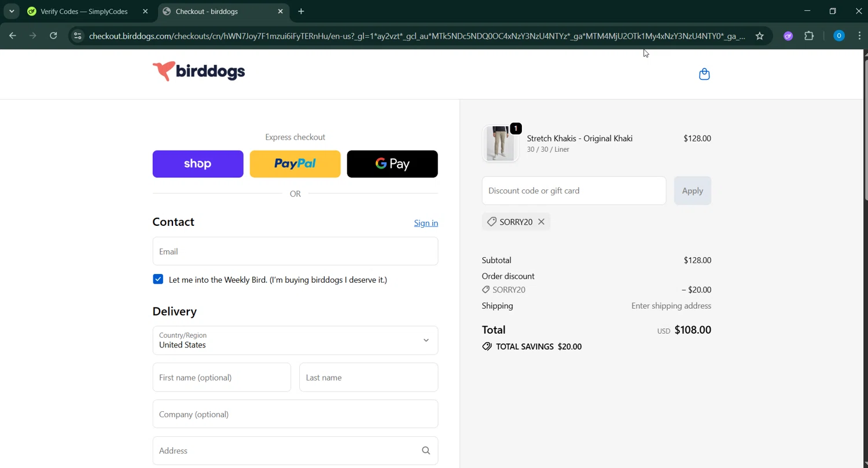
Task: Click the address search magnifier icon
Action: point(426,451)
